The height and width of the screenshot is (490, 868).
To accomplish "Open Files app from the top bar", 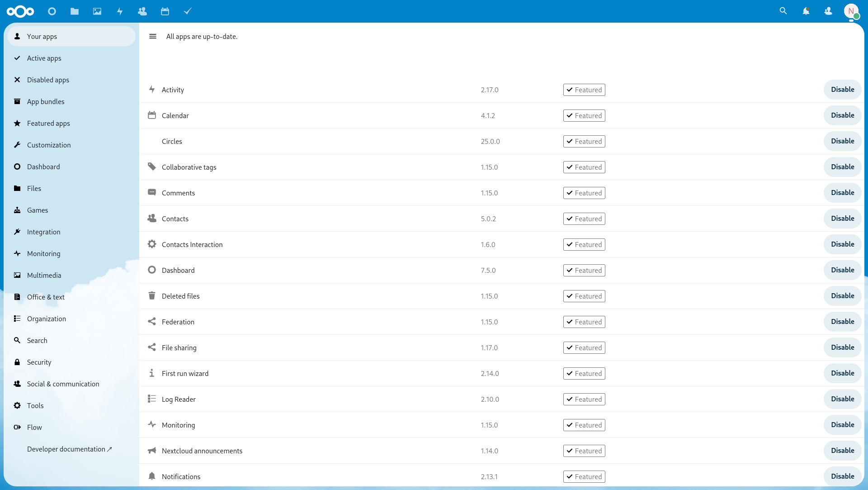I will click(75, 11).
